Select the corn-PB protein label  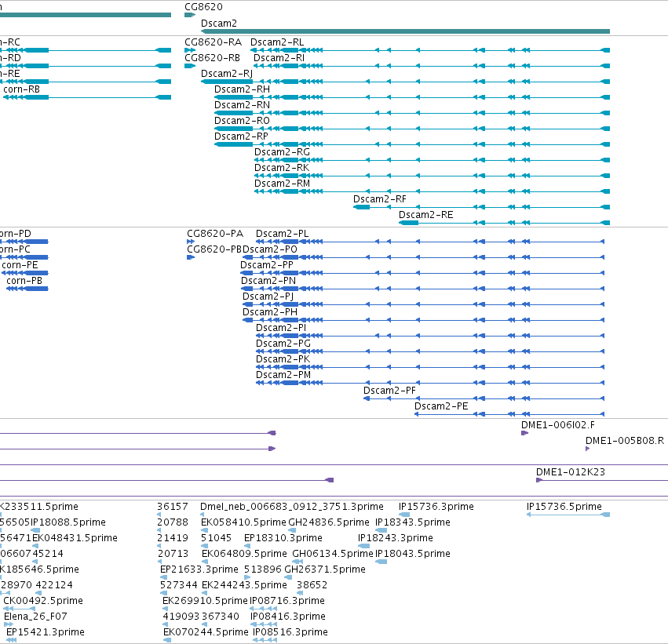[24, 281]
